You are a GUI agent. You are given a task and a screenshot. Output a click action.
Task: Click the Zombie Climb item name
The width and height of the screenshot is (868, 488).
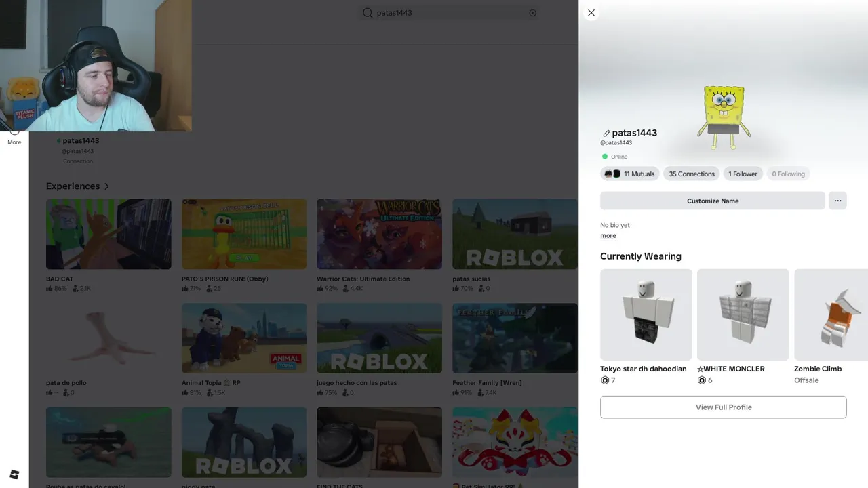[818, 369]
